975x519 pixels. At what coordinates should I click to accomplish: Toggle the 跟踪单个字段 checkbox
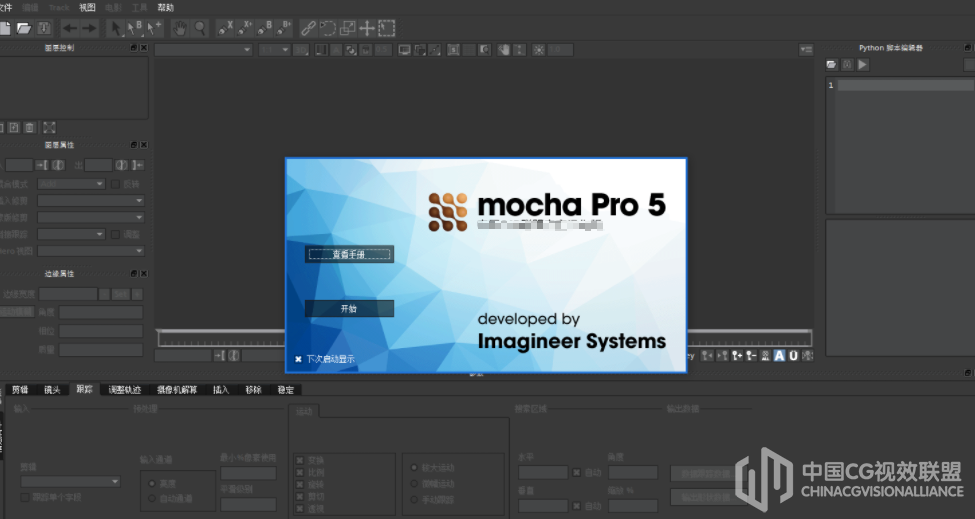(x=25, y=497)
